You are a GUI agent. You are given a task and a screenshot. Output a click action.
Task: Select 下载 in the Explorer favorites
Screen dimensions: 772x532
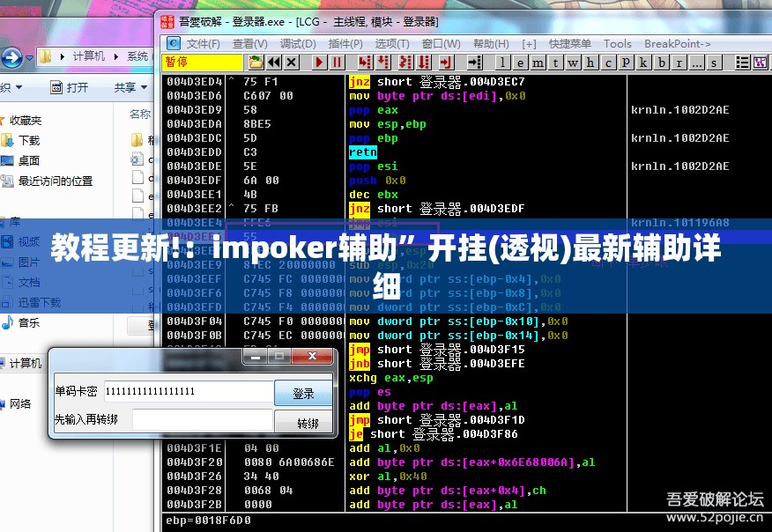tap(29, 141)
